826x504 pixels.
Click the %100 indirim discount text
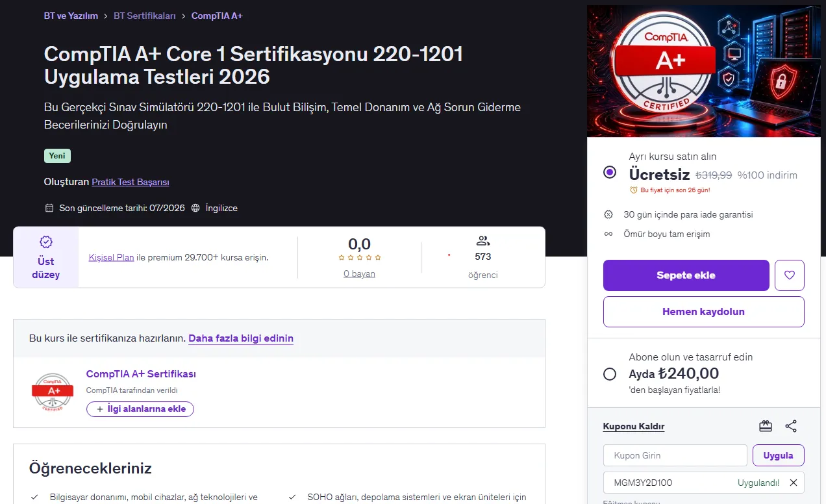tap(767, 175)
